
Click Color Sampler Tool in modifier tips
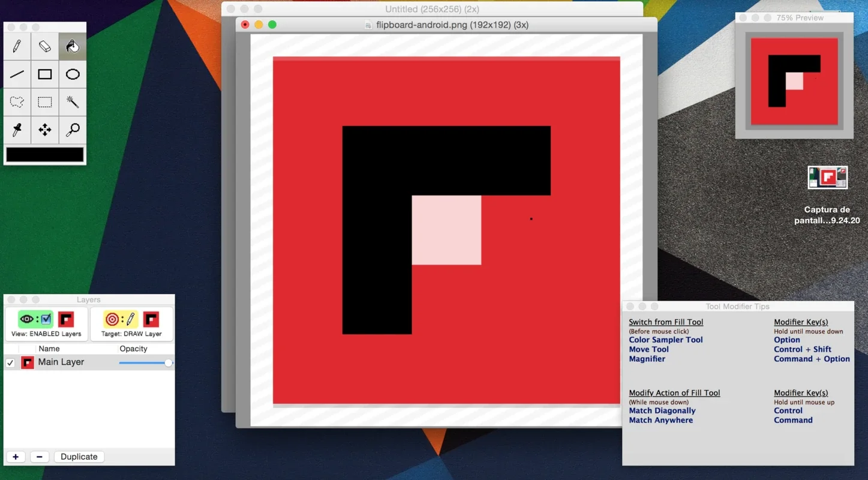pos(666,340)
